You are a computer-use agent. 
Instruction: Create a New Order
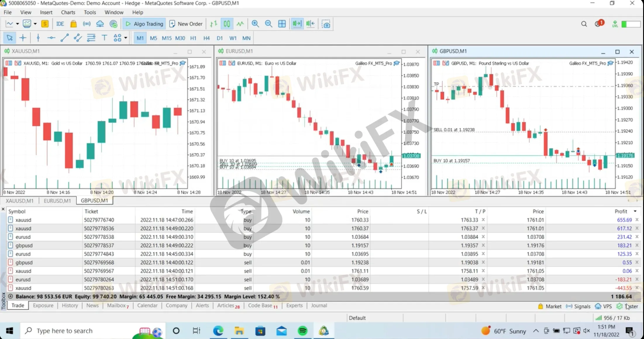point(186,24)
